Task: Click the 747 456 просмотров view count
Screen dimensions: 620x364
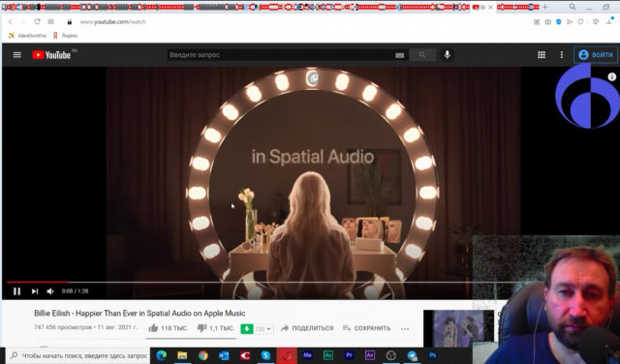Action: coord(62,327)
